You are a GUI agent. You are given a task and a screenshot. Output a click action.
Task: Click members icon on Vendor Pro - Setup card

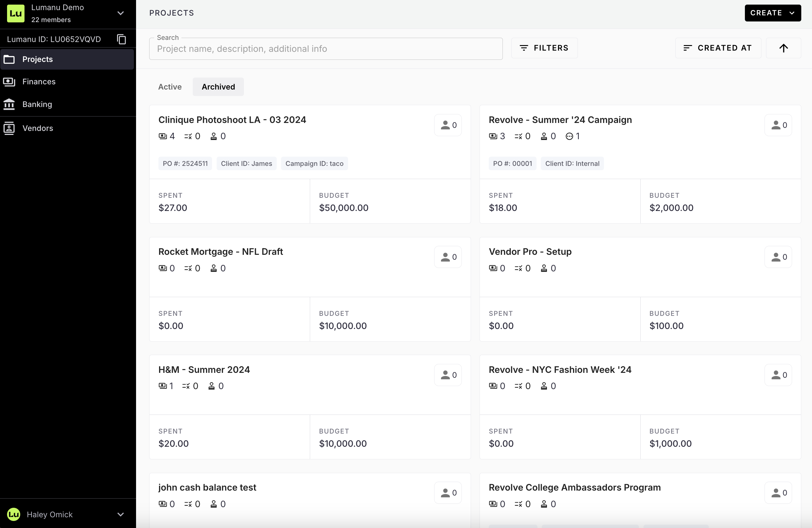click(778, 257)
